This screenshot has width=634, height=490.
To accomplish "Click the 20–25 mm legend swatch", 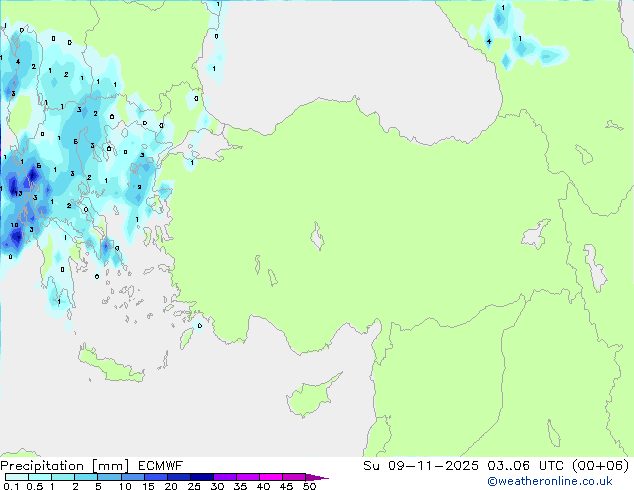I will pos(179,477).
